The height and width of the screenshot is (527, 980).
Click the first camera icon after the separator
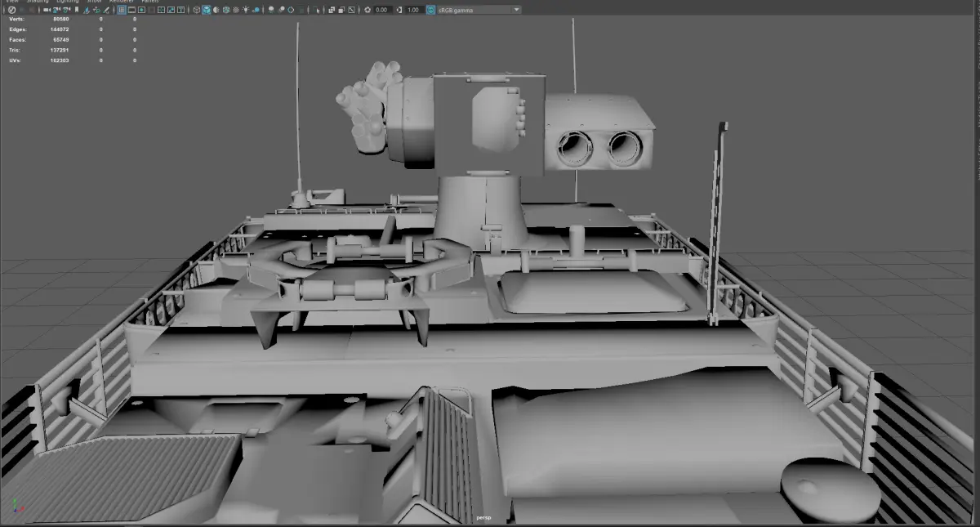point(47,10)
